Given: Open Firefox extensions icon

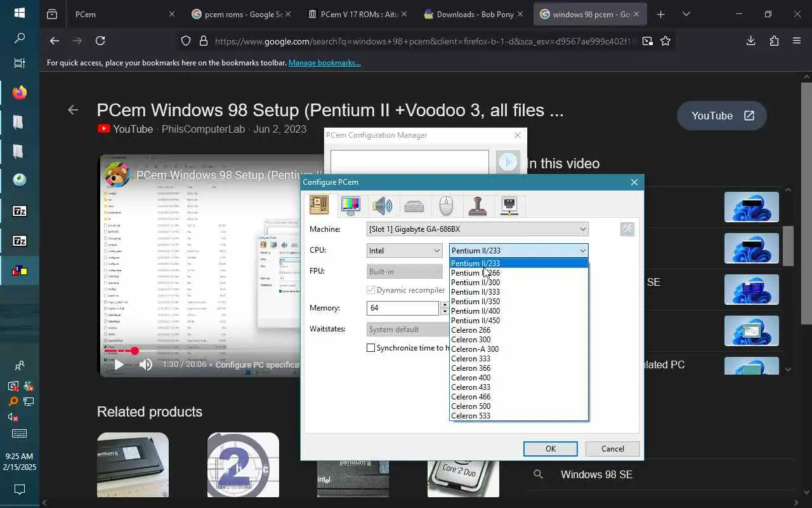Looking at the screenshot, I should tap(774, 41).
